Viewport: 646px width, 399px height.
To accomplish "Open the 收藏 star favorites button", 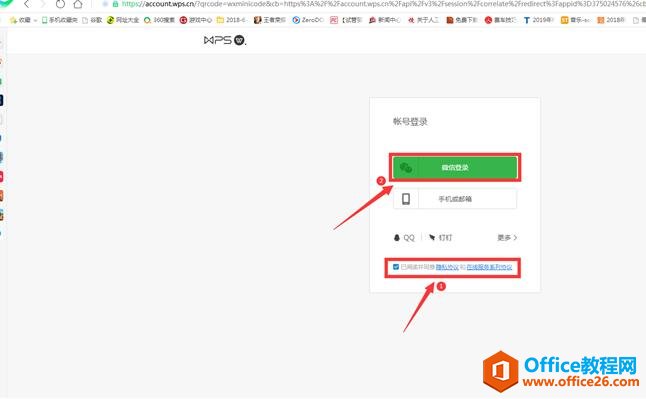I will coord(20,20).
